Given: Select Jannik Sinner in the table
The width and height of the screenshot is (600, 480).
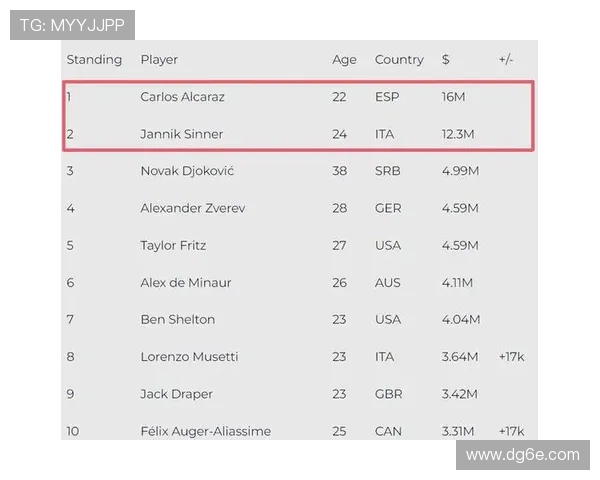Looking at the screenshot, I should point(181,134).
